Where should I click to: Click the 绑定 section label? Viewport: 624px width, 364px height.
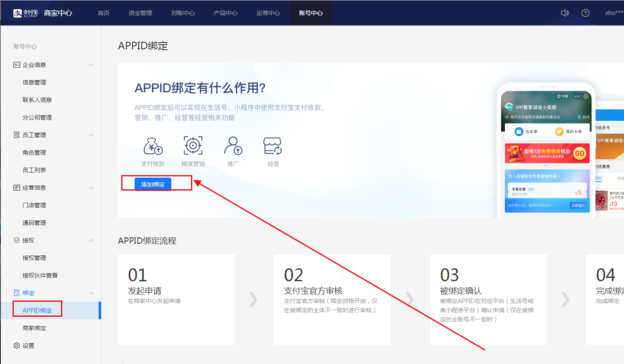28,293
